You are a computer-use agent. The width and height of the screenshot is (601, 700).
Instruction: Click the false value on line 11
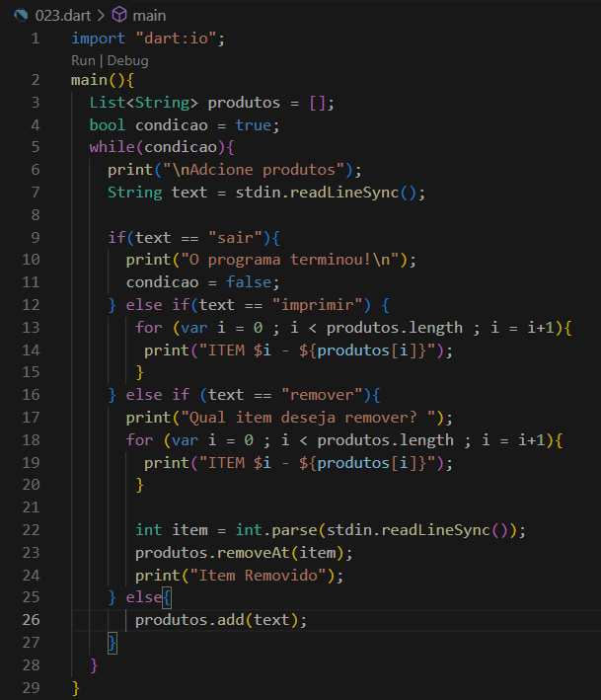(249, 282)
